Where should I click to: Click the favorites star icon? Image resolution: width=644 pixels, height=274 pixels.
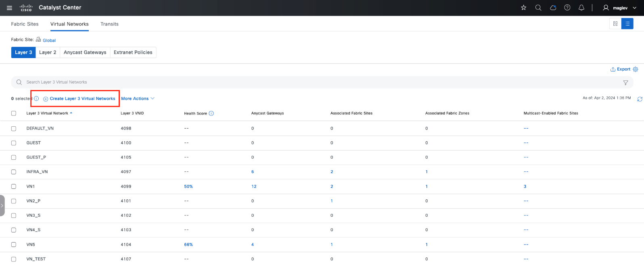[x=523, y=8]
